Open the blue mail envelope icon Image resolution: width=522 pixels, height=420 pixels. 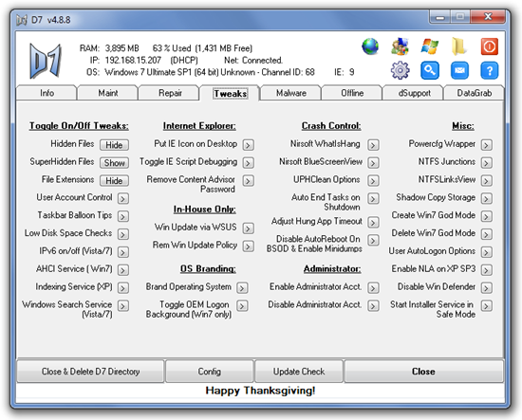459,70
